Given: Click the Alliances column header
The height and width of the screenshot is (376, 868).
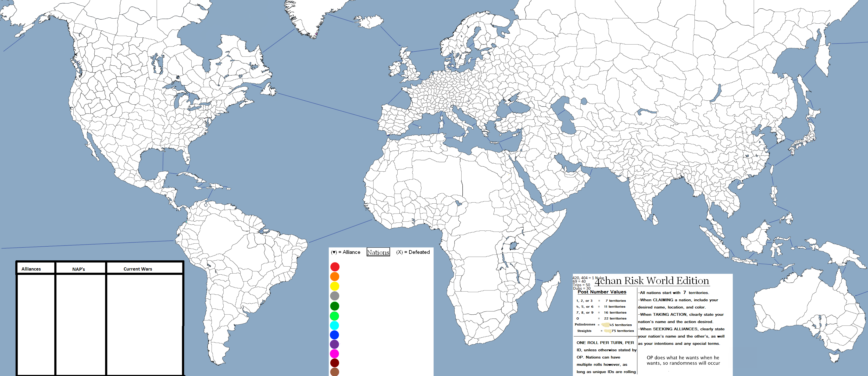Looking at the screenshot, I should click(x=31, y=269).
